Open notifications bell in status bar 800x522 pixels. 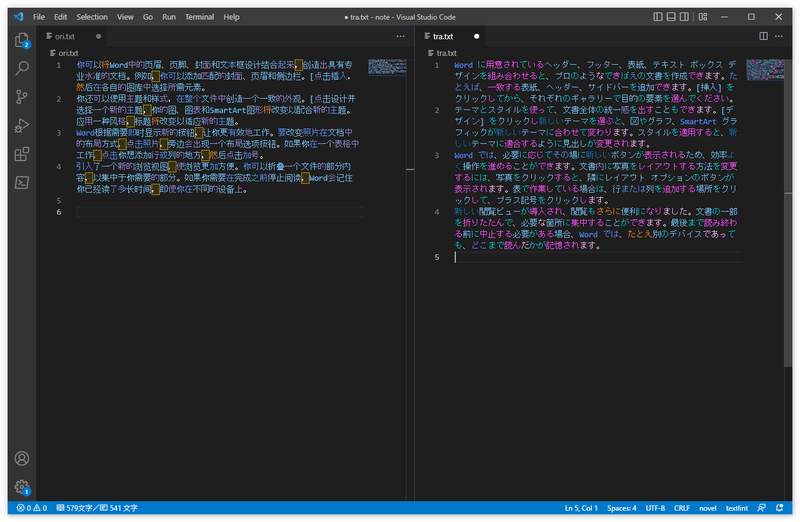[780, 508]
